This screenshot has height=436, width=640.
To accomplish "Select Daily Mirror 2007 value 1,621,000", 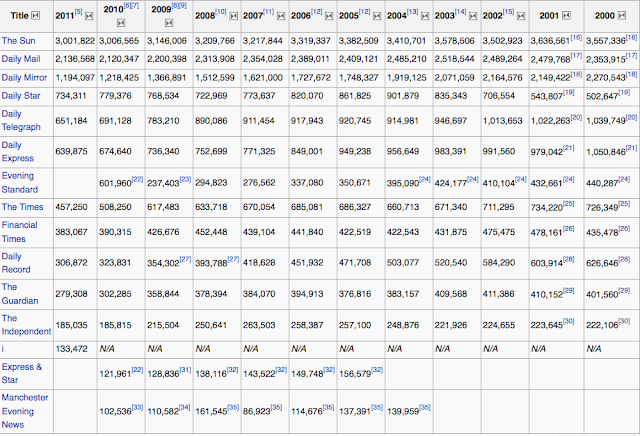I will pos(262,78).
